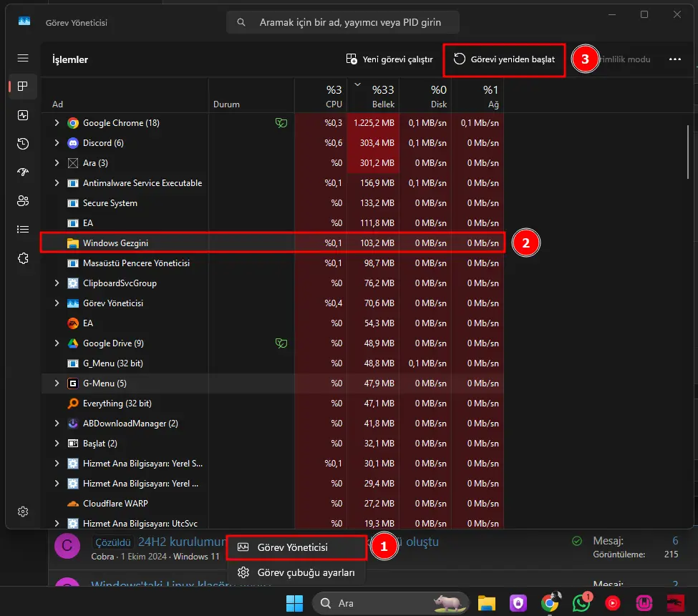This screenshot has height=616, width=698.
Task: Open the taskbar YouTube Music red icon
Action: 613,603
